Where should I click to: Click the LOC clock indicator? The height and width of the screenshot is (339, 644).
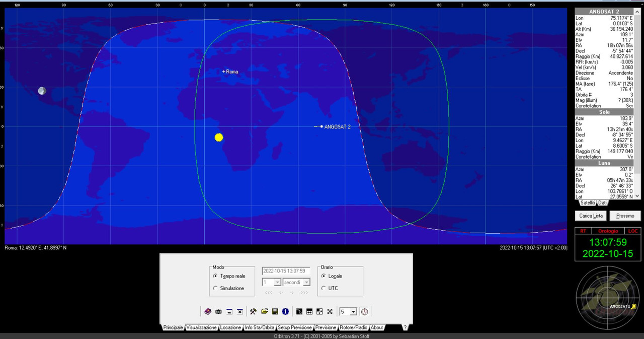pos(632,231)
